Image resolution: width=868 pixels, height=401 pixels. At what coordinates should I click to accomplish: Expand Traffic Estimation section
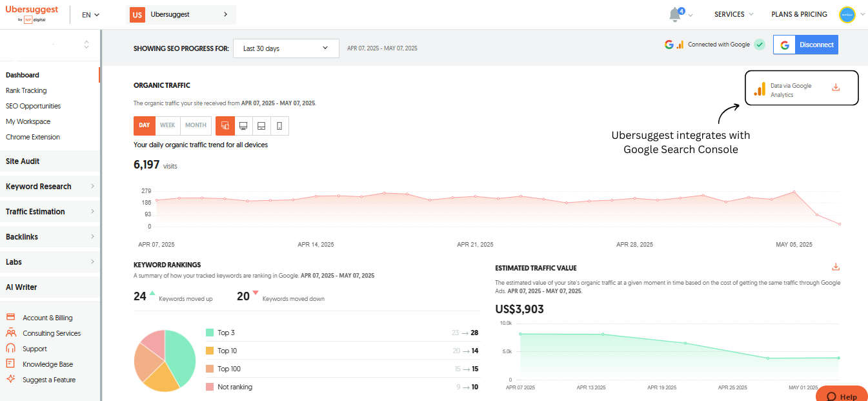[x=50, y=211]
